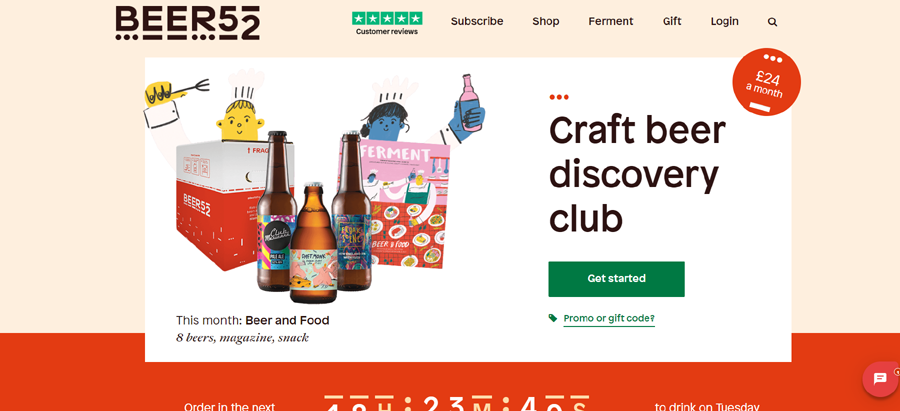Go to the Shop page
The image size is (900, 411).
coord(545,21)
